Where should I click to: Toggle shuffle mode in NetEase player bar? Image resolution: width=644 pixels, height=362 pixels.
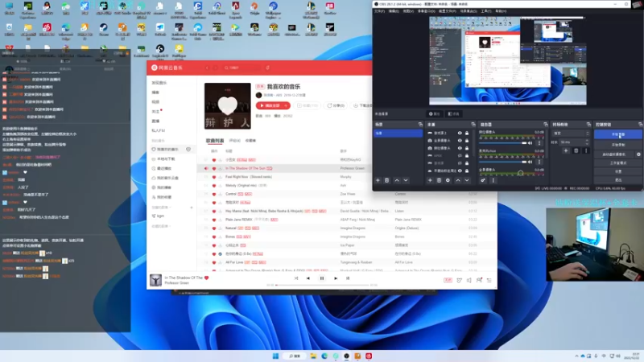coord(296,278)
